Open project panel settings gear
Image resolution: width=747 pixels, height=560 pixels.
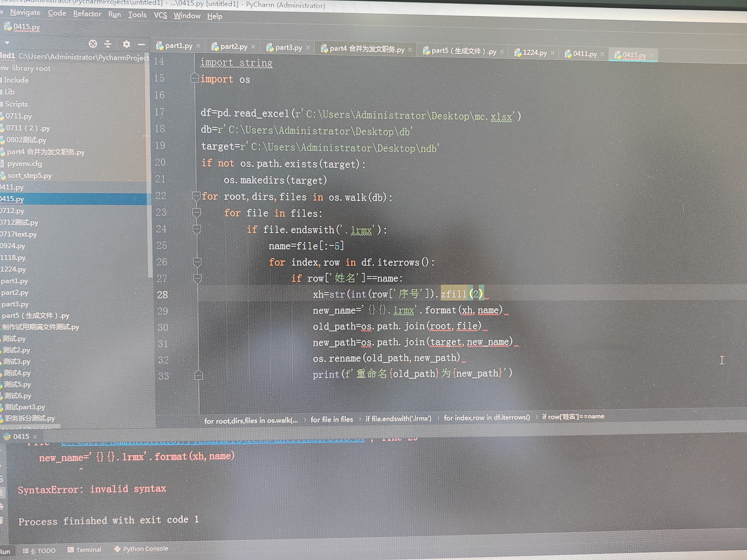coord(126,44)
